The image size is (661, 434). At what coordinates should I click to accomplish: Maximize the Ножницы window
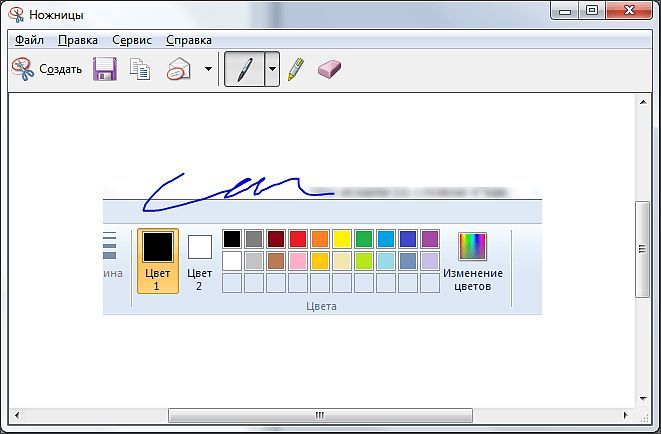(x=592, y=11)
